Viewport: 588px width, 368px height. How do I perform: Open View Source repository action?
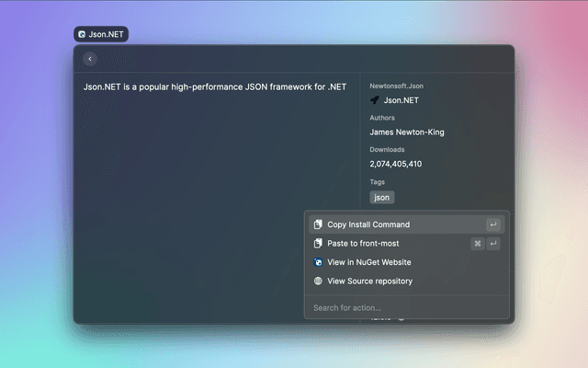(x=369, y=282)
